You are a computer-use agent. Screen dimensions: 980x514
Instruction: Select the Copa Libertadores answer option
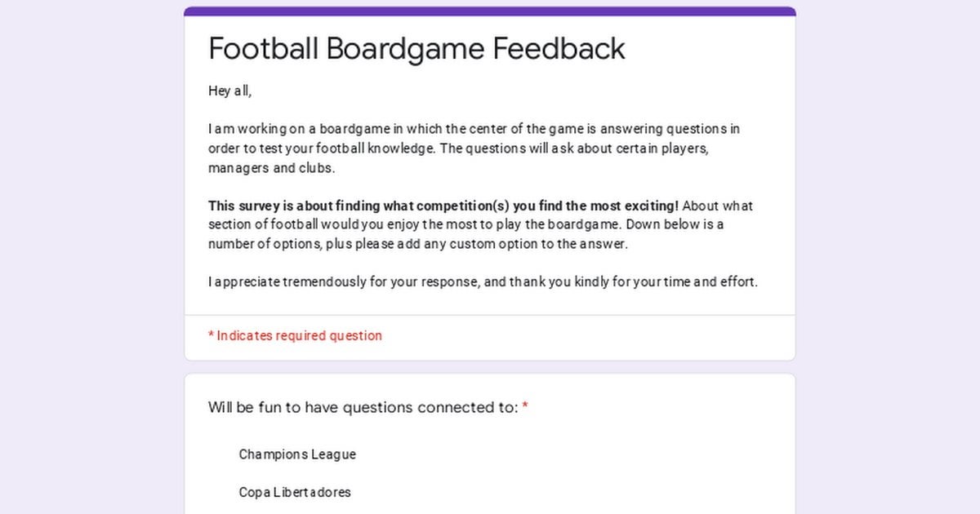294,492
